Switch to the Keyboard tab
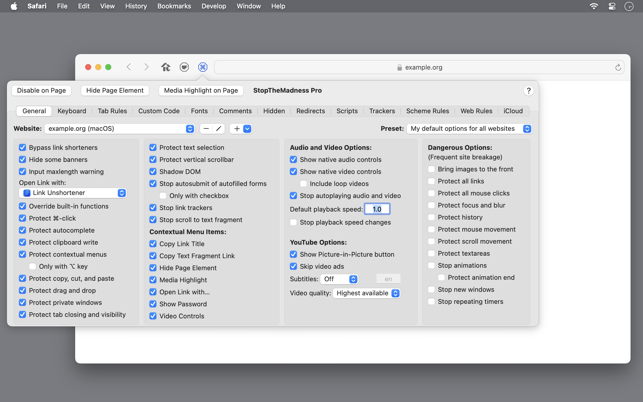643x402 pixels. click(x=72, y=111)
